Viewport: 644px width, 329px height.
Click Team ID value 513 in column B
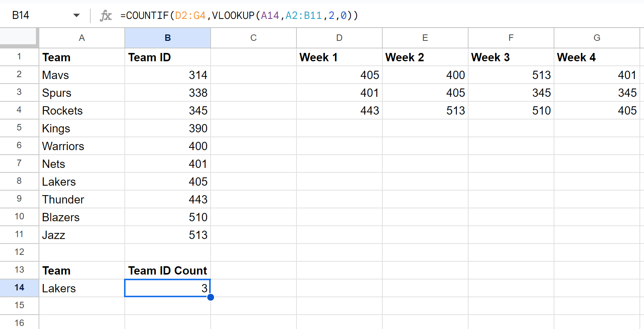168,235
